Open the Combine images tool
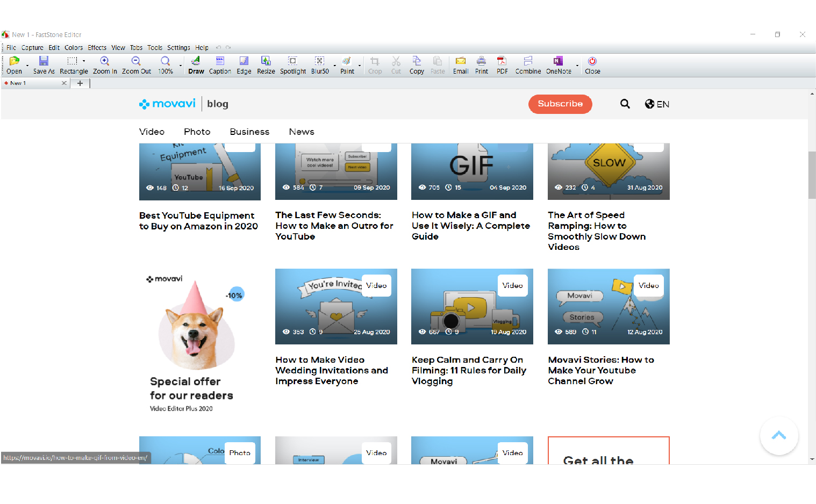816x504 pixels. tap(528, 65)
